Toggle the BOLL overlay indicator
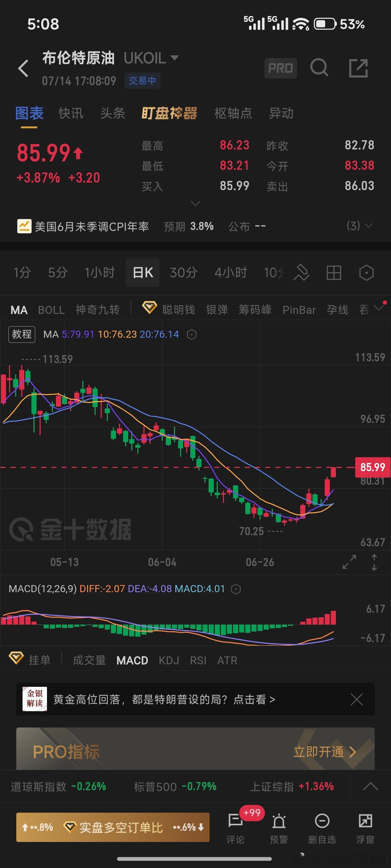The height and width of the screenshot is (868, 391). point(51,310)
